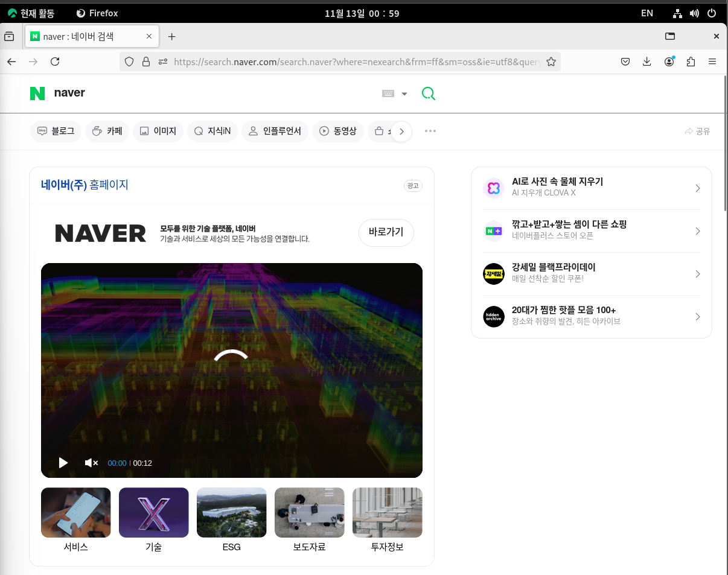Open 깎고+받고+쌓는 셈이 다른 쇼핑 link
Screen dimensions: 728x575
pos(569,224)
